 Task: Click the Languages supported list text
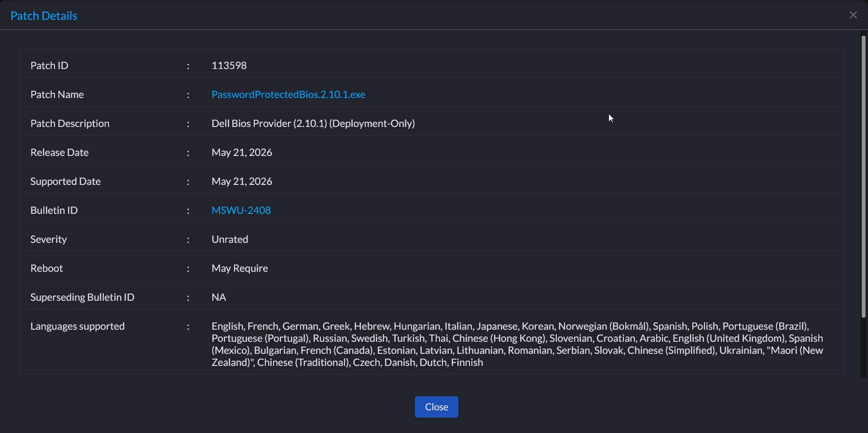point(517,344)
